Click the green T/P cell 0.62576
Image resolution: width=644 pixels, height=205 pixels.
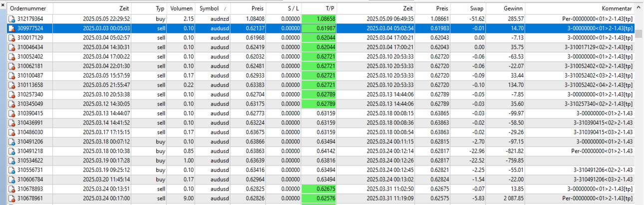(320, 198)
